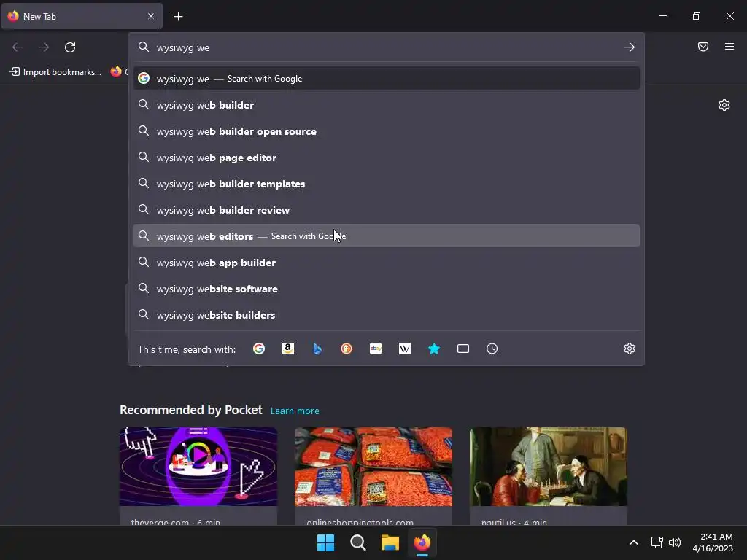Search open tabs using the tab icon
Viewport: 747px width, 560px height.
tap(463, 349)
